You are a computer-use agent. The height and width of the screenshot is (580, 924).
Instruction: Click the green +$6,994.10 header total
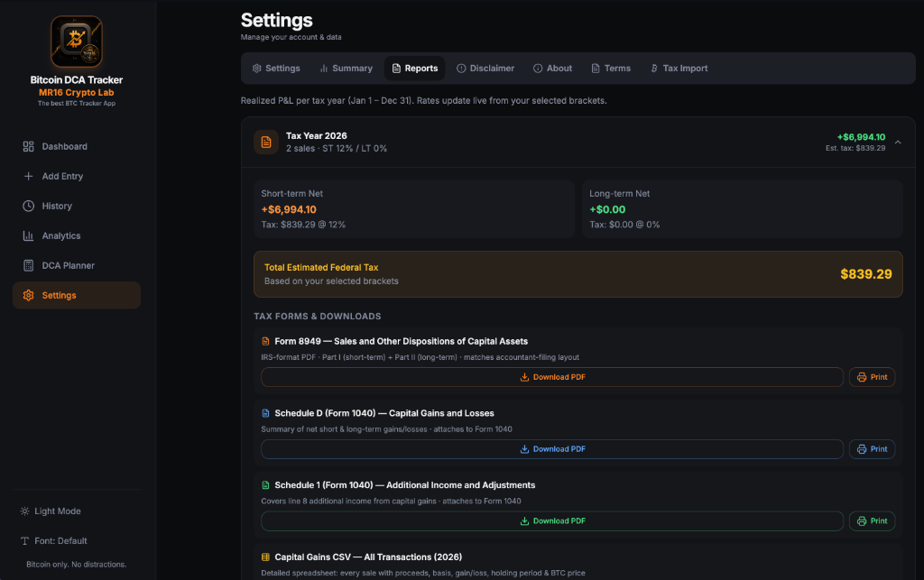click(861, 137)
